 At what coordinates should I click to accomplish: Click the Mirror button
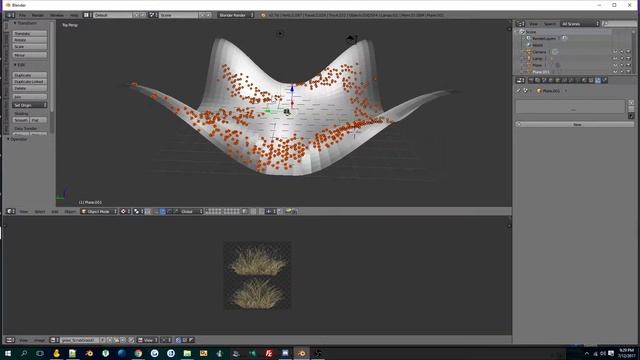[x=30, y=55]
